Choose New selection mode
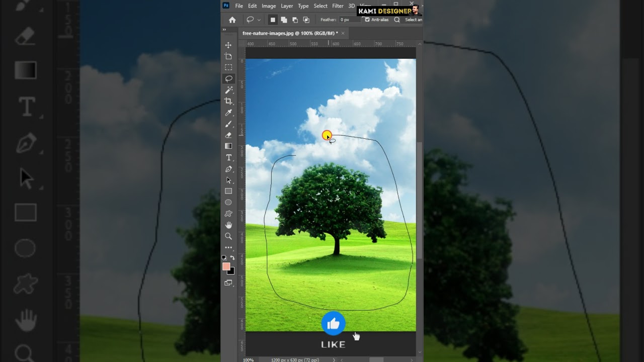This screenshot has width=644, height=362. 273,20
